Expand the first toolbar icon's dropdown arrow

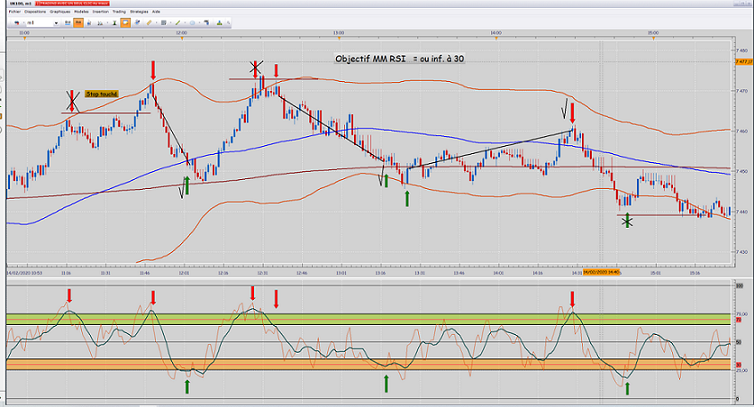point(21,23)
